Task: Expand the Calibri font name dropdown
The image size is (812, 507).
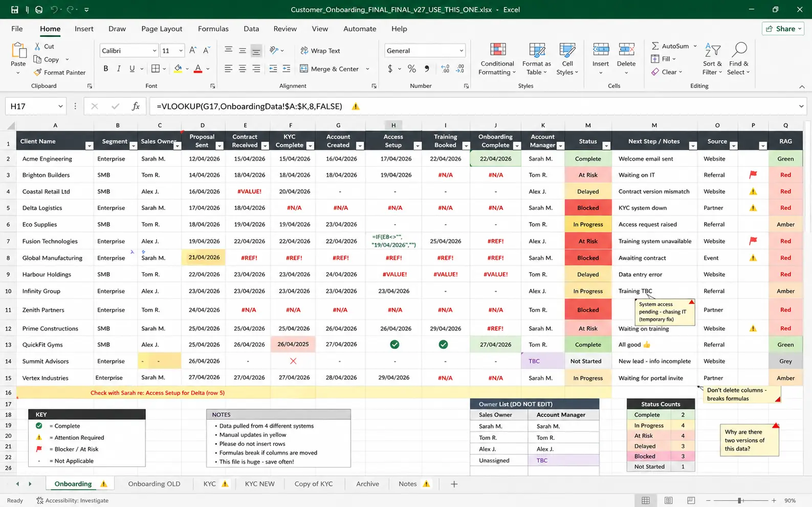Action: pyautogui.click(x=155, y=51)
